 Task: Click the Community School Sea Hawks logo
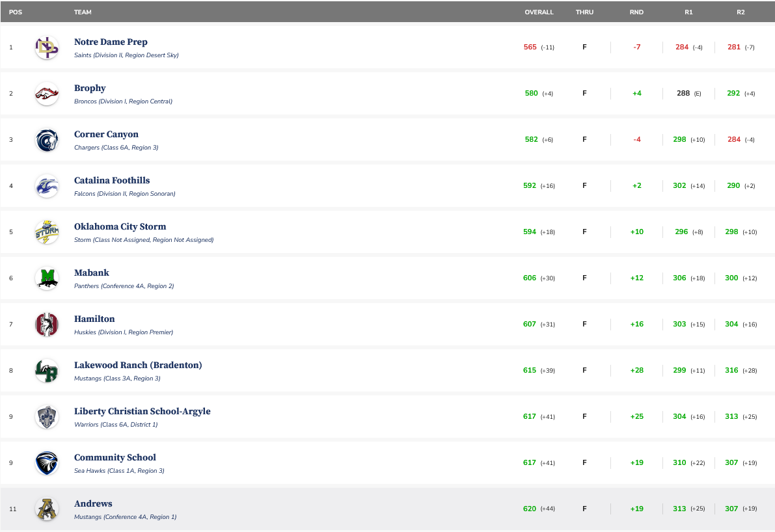[x=47, y=463]
